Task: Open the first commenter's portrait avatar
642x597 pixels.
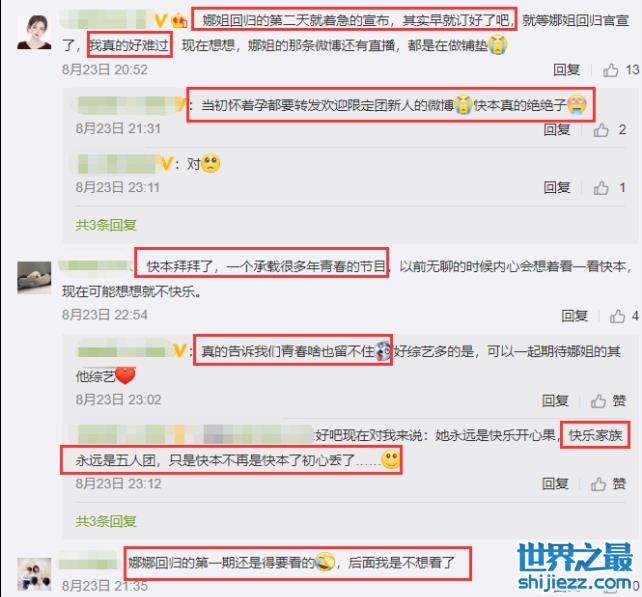Action: click(x=34, y=32)
